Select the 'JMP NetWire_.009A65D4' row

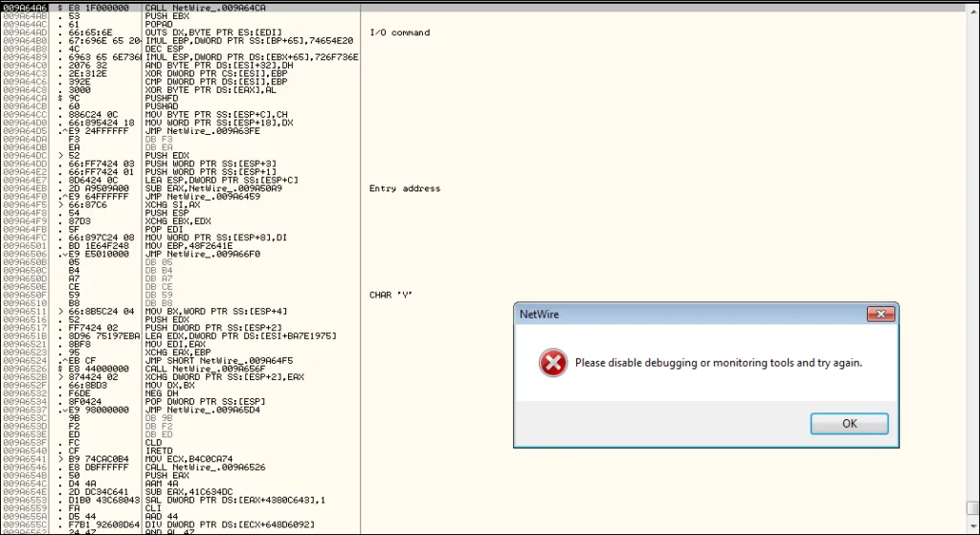(x=203, y=410)
